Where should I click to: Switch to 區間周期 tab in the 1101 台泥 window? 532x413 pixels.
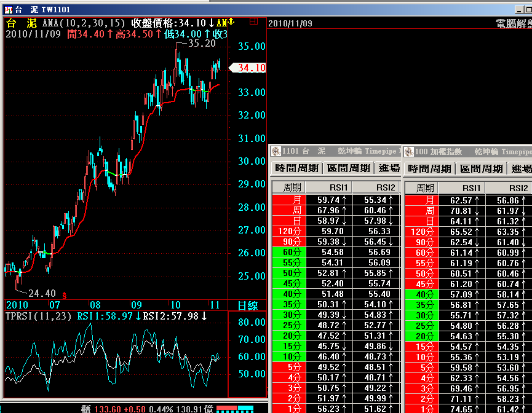349,168
